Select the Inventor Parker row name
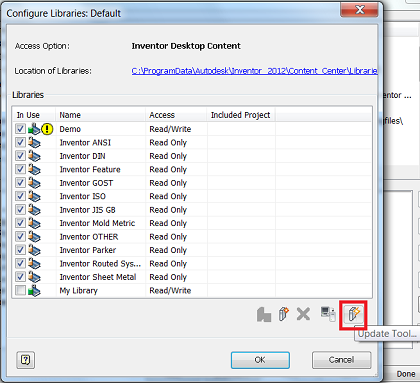 point(88,250)
